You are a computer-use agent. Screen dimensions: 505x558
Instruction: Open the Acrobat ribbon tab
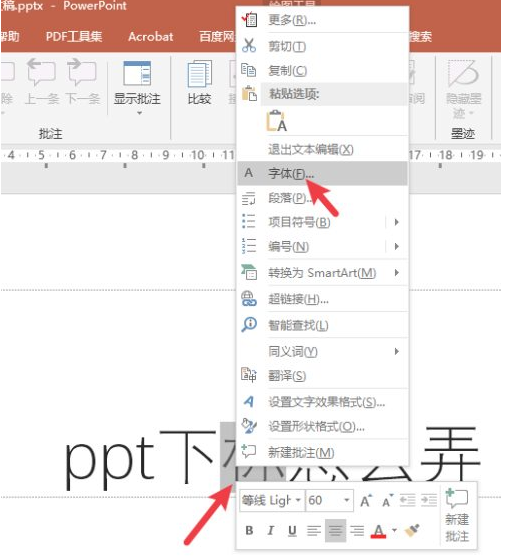(151, 37)
